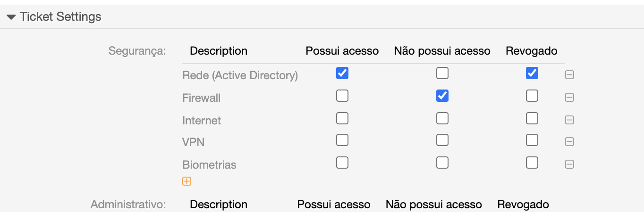The image size is (644, 212).
Task: Click the Ticket Settings header title
Action: 60,17
